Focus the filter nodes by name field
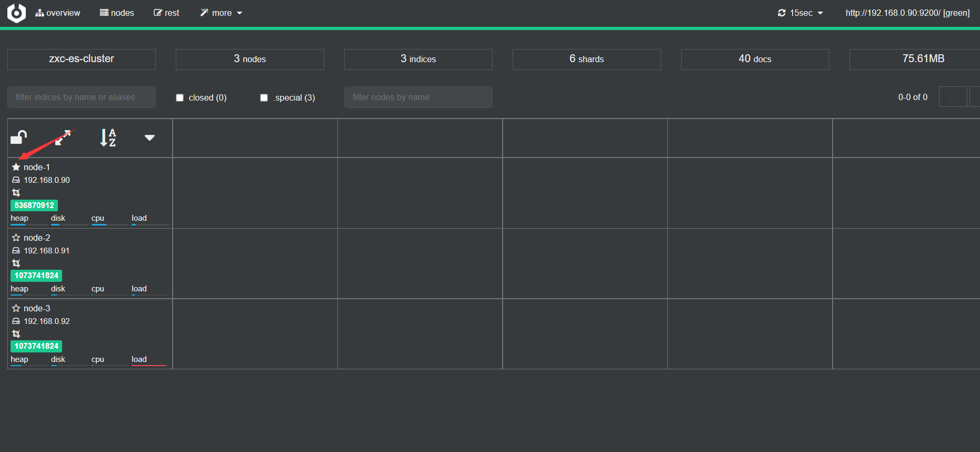The height and width of the screenshot is (452, 980). (418, 97)
